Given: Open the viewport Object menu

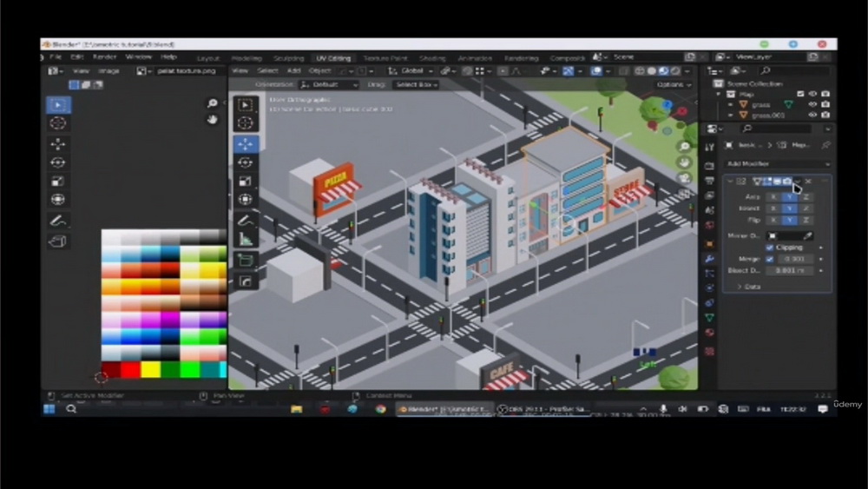Looking at the screenshot, I should tap(319, 71).
